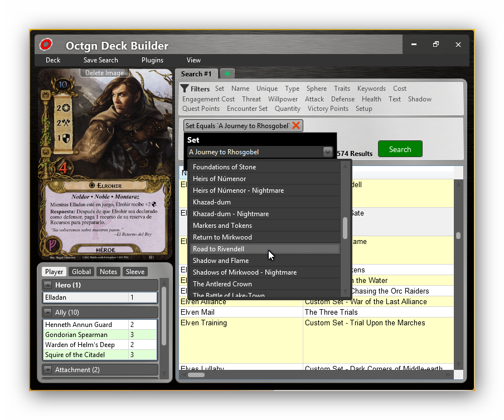Add a Unique filter
504x420 pixels.
pos(267,89)
